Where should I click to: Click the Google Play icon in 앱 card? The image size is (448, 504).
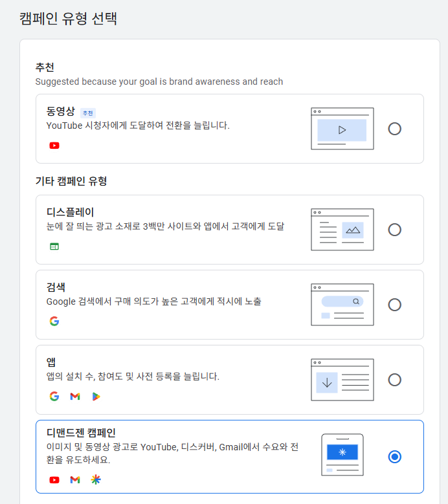pyautogui.click(x=96, y=397)
